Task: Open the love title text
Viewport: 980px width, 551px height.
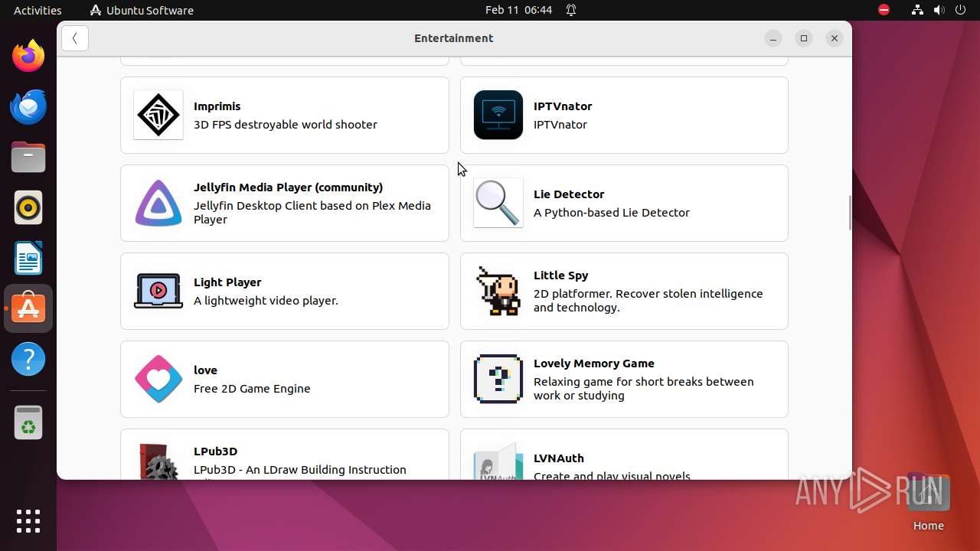Action: click(205, 370)
